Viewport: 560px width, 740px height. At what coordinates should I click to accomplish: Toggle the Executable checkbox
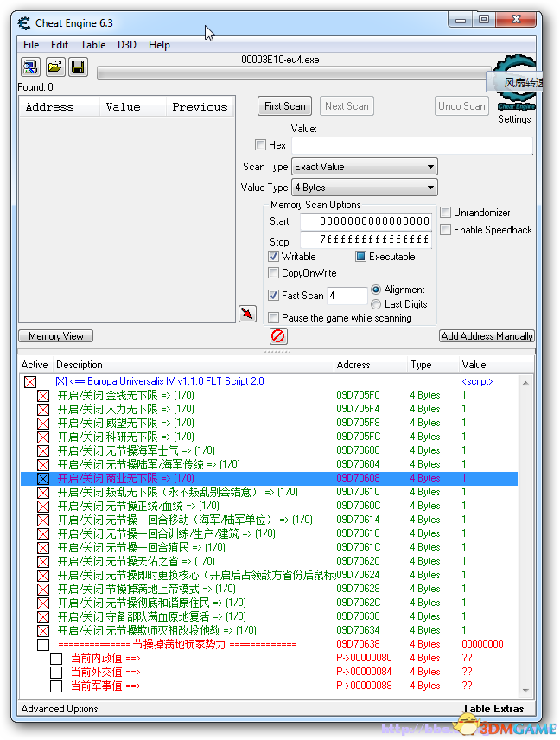(x=360, y=256)
